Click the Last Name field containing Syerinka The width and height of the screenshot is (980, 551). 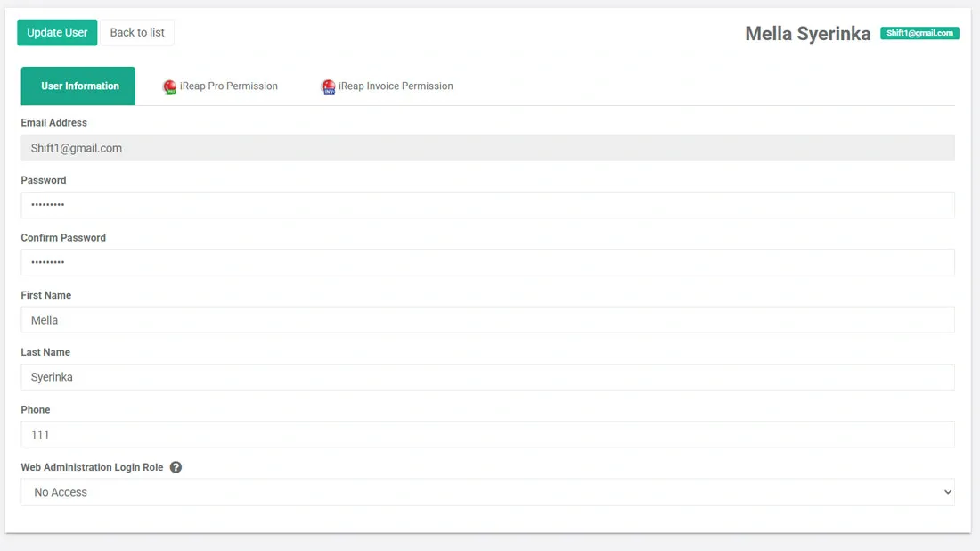488,376
